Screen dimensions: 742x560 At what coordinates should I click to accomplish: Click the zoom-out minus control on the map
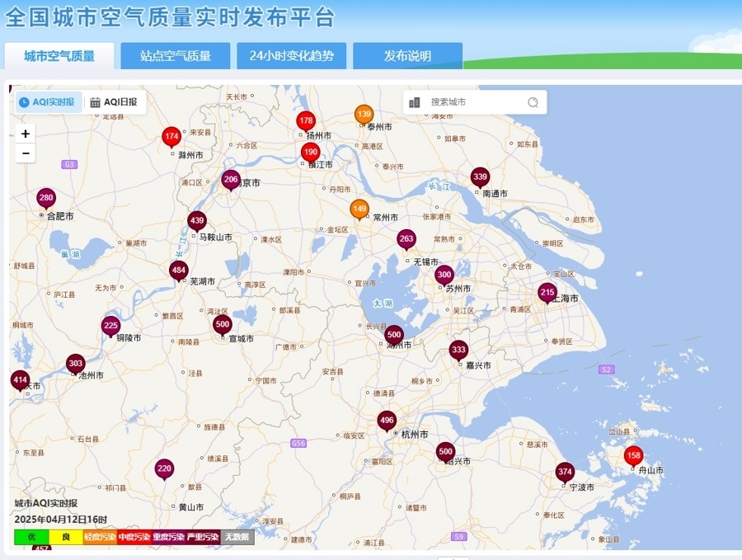[x=25, y=153]
